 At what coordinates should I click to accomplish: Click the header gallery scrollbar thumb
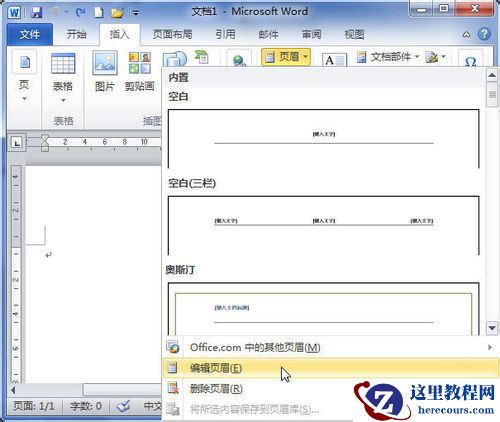click(x=492, y=95)
